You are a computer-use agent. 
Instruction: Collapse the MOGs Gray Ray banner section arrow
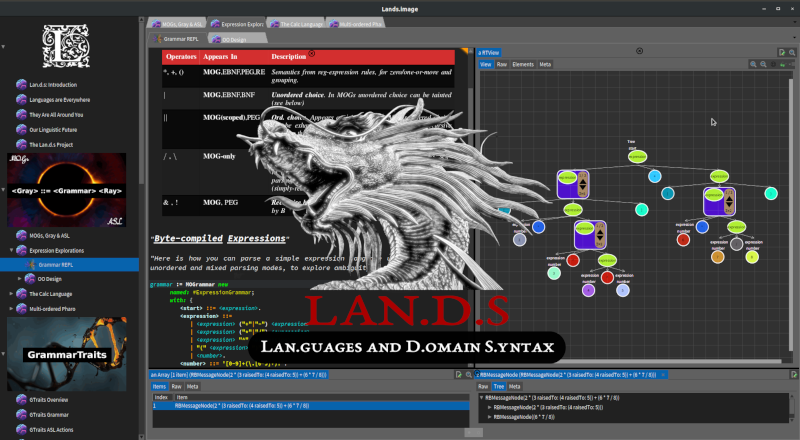pyautogui.click(x=3, y=189)
